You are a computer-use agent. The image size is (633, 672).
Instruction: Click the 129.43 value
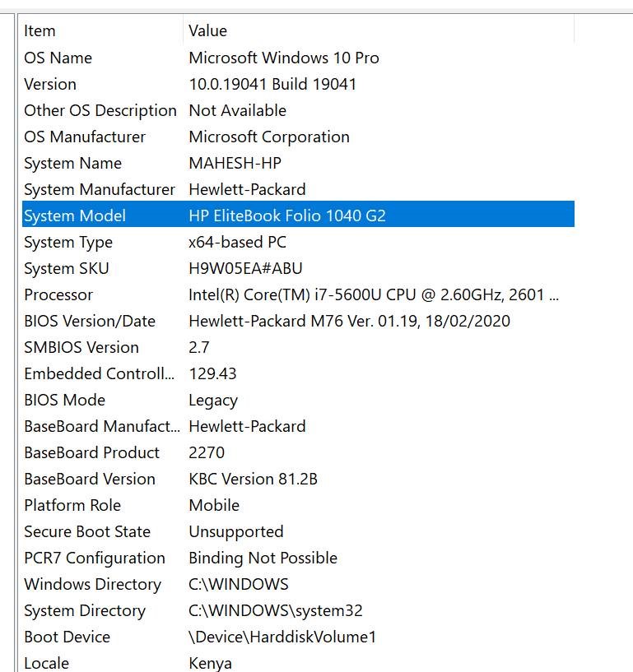point(212,374)
